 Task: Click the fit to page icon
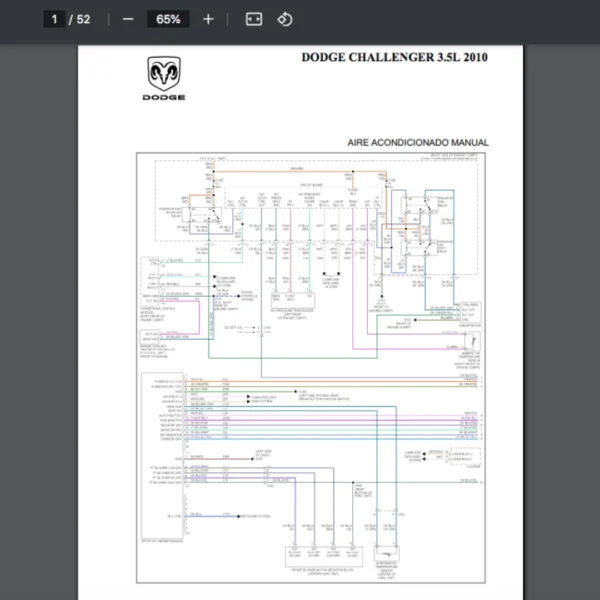(254, 19)
